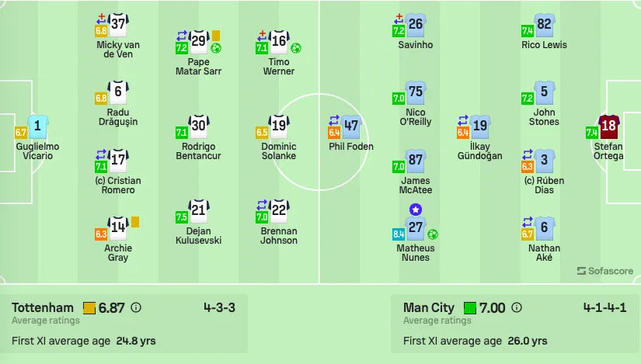Screen dimensions: 641x364
Task: Click Tottenham's yellow average rating square
Action: coord(89,307)
